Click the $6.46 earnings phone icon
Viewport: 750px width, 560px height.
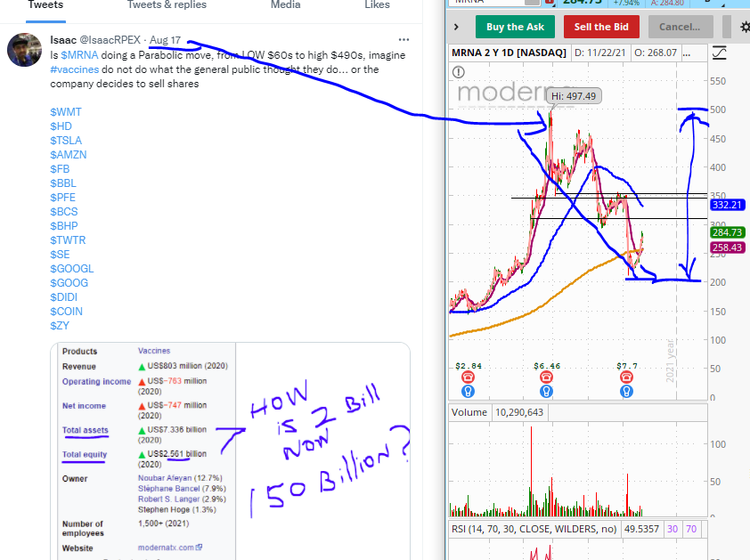click(x=546, y=377)
